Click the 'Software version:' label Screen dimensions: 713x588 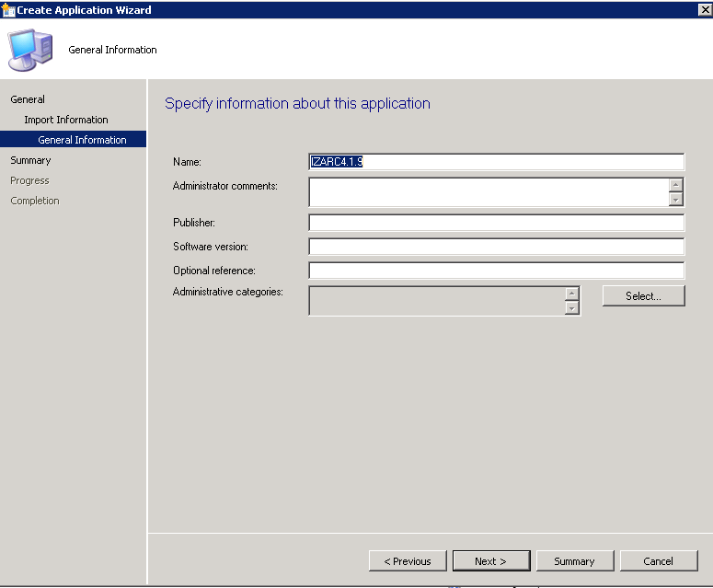tap(211, 247)
